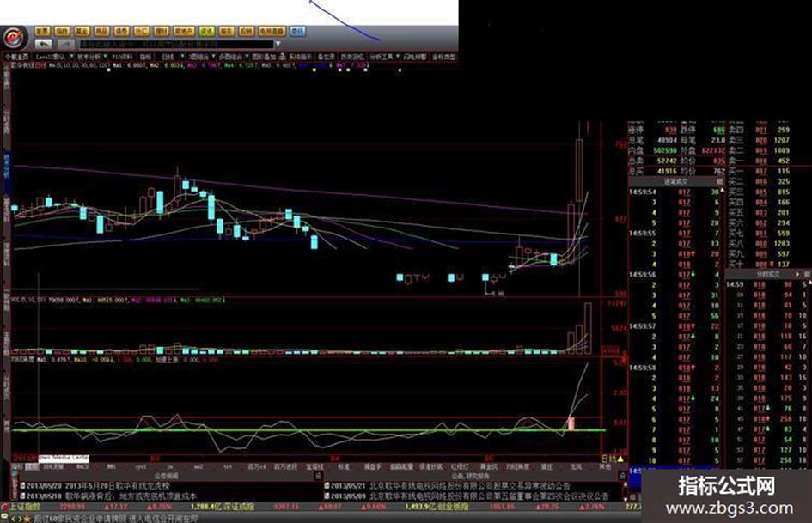Click the red target application logo
Viewport: 812px width, 523px height.
(15, 37)
